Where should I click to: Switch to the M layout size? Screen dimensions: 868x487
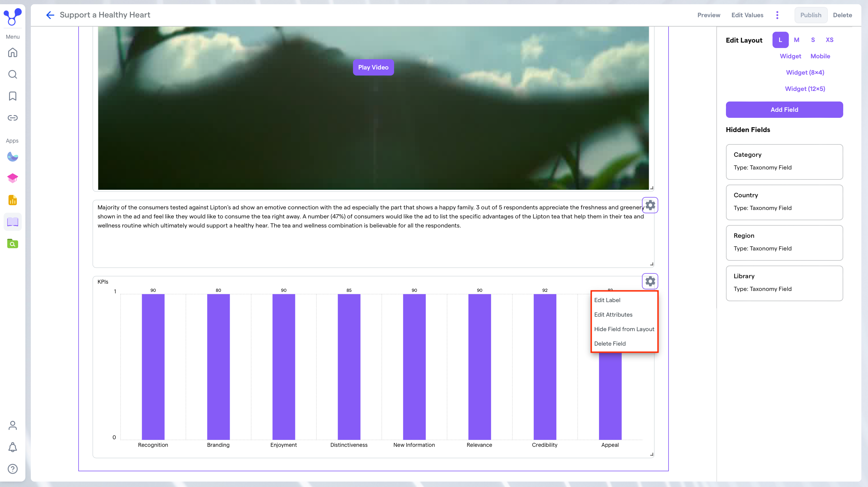(797, 40)
